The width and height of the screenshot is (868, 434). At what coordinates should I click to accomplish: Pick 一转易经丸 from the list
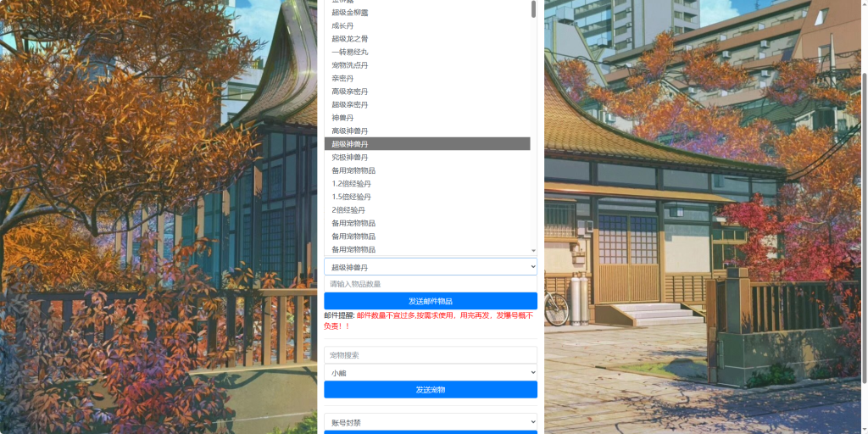(x=427, y=52)
